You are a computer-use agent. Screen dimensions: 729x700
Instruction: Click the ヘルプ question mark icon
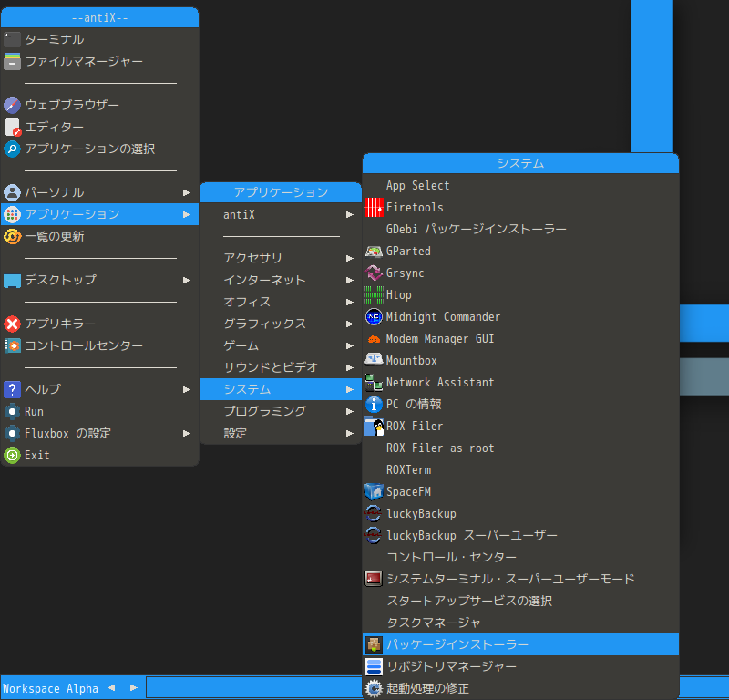(12, 389)
